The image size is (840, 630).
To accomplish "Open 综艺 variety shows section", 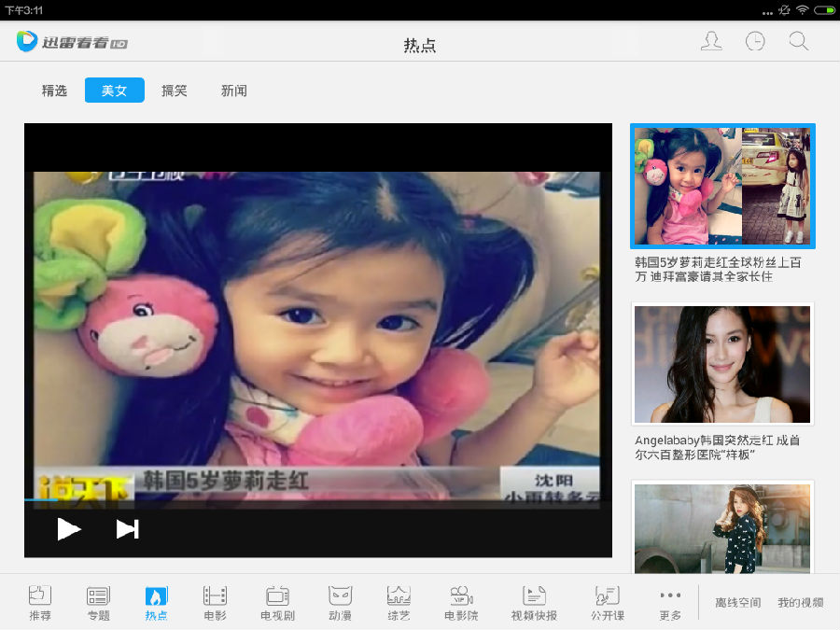I will 399,602.
